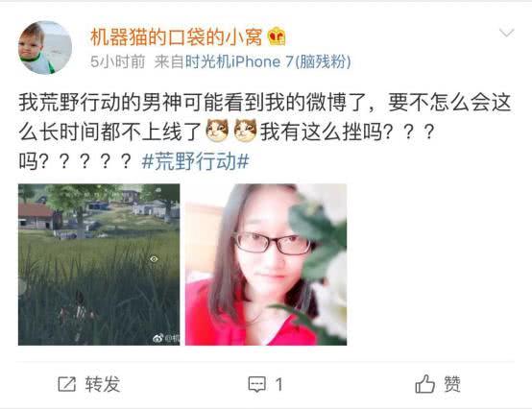
Task: Open the poster's baby avatar profile picture
Action: click(45, 48)
